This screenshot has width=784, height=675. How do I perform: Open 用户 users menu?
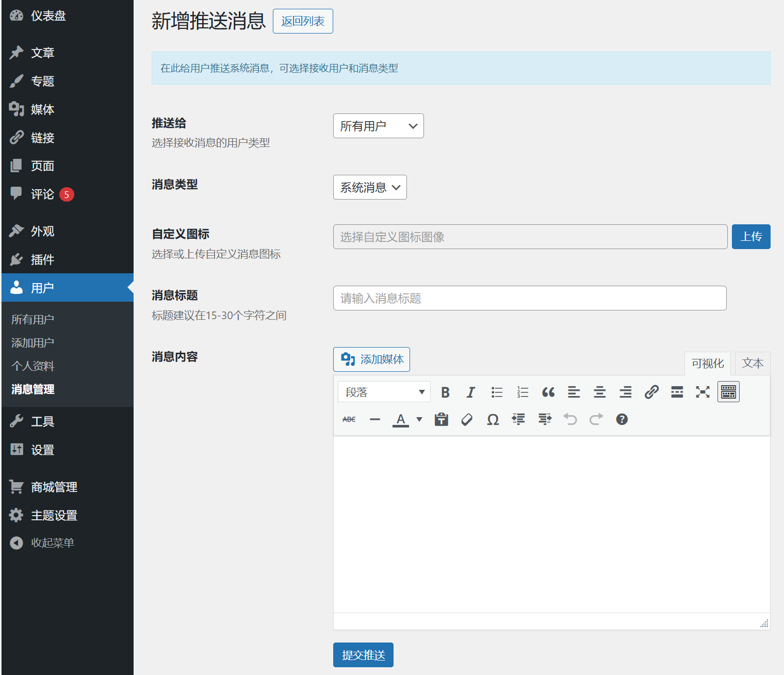67,288
